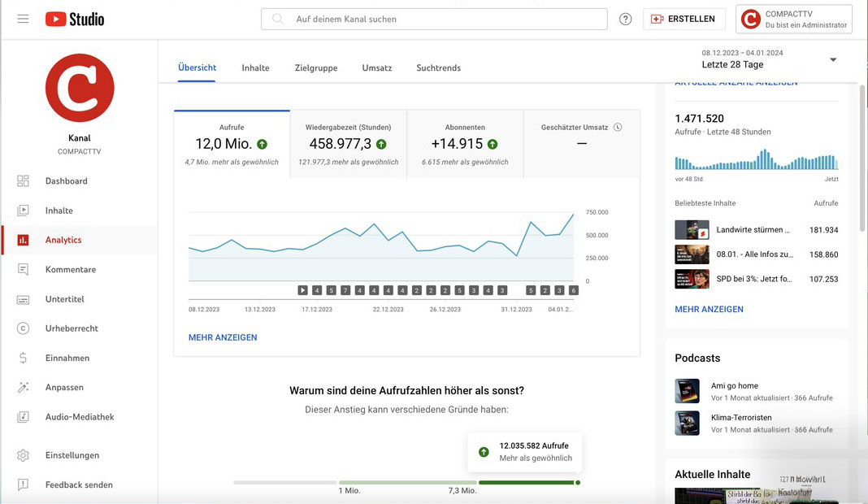Open the hamburger navigation menu

[x=23, y=19]
